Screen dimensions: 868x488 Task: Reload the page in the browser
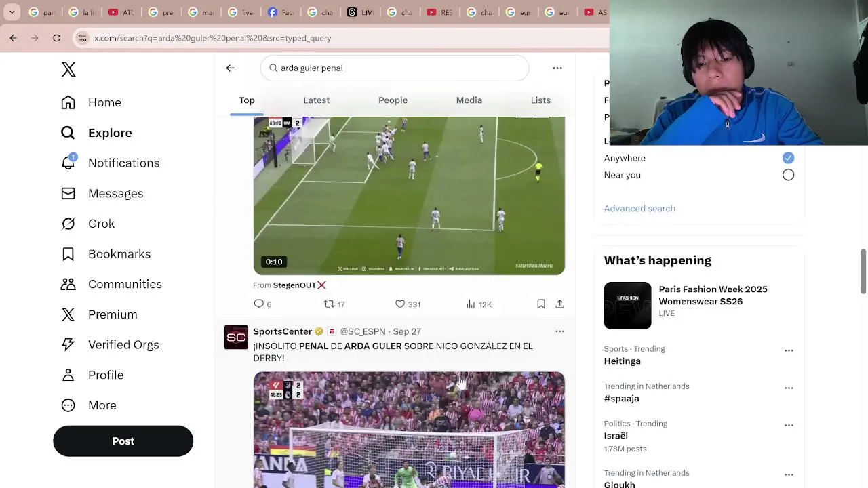click(57, 38)
